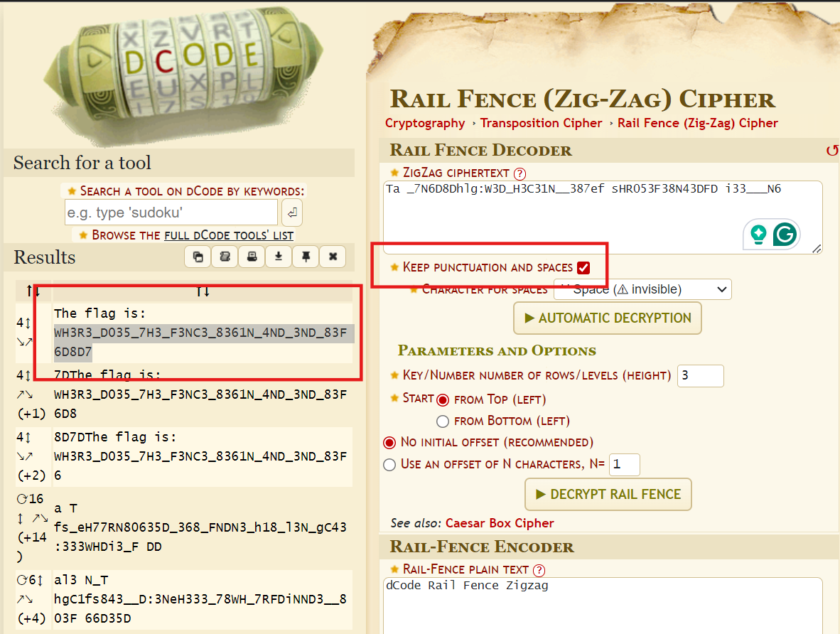Open Rail-Fence plain text help question mark
Viewport: 840px width, 634px height.
tap(539, 570)
